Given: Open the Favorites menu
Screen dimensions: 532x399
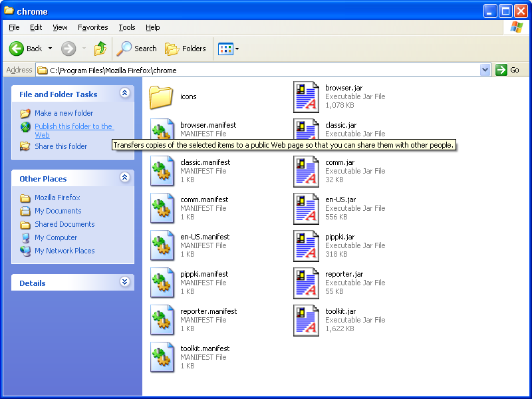Looking at the screenshot, I should coord(92,27).
